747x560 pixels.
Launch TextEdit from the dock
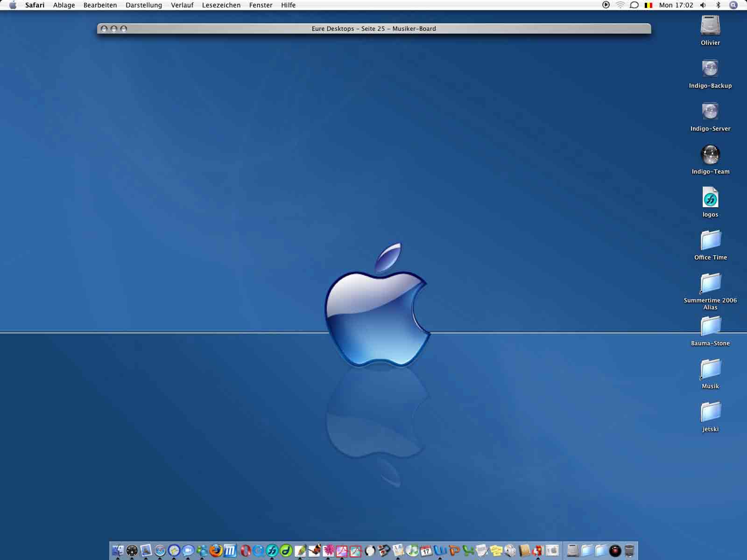(482, 551)
